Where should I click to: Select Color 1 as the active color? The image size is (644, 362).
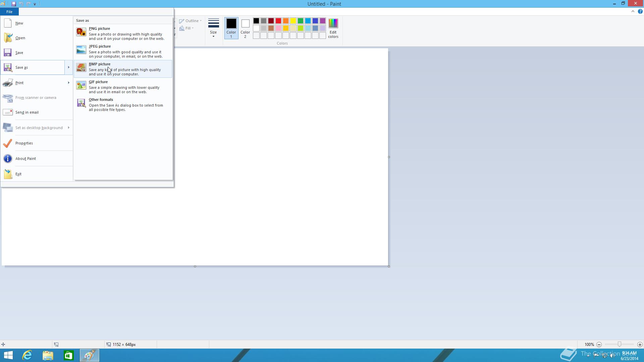coord(231,28)
